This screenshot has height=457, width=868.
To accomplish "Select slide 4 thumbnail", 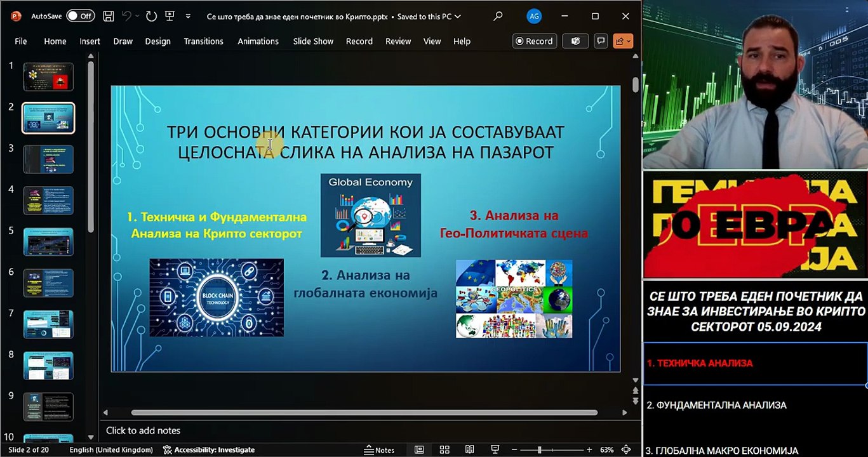I will (x=48, y=201).
